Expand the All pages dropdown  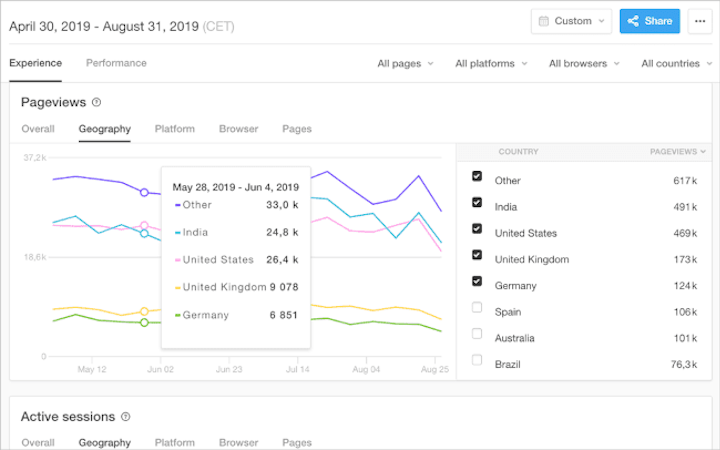(x=405, y=63)
